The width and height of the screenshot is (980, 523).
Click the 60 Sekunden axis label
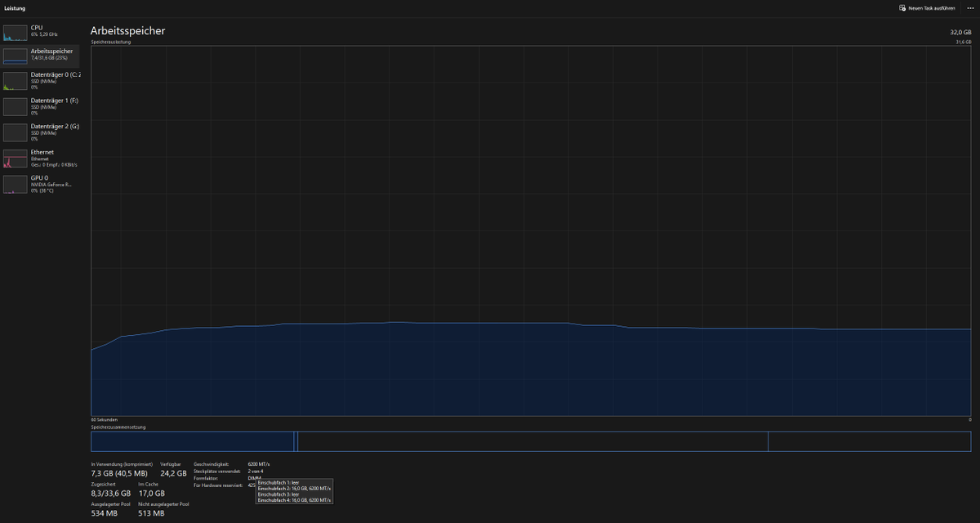click(104, 419)
